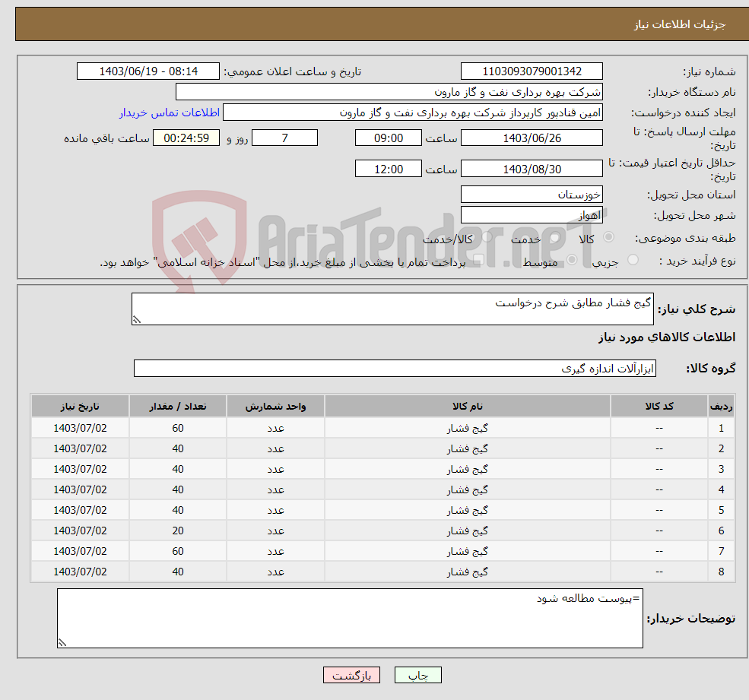Click item code -- in row 2
The image size is (749, 700).
(659, 448)
